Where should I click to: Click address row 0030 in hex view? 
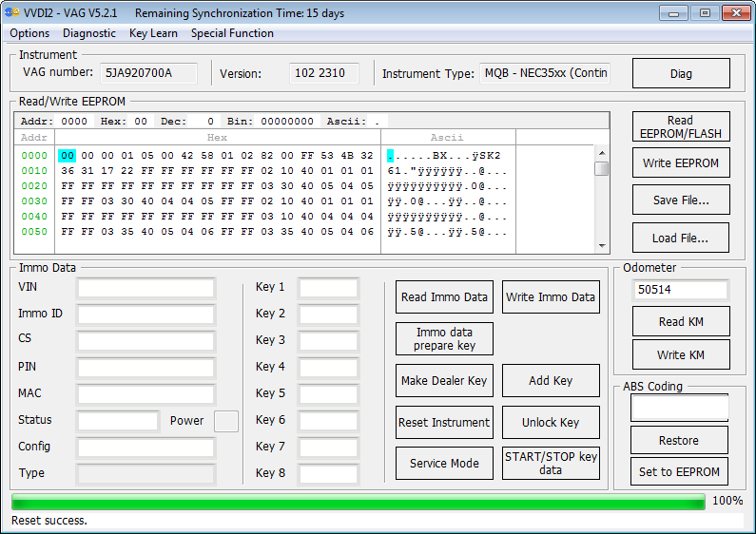tap(34, 201)
